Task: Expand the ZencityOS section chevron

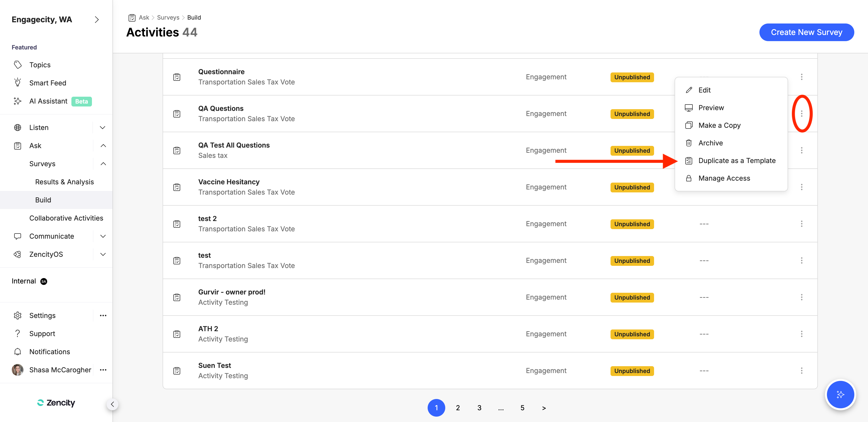Action: click(x=103, y=254)
